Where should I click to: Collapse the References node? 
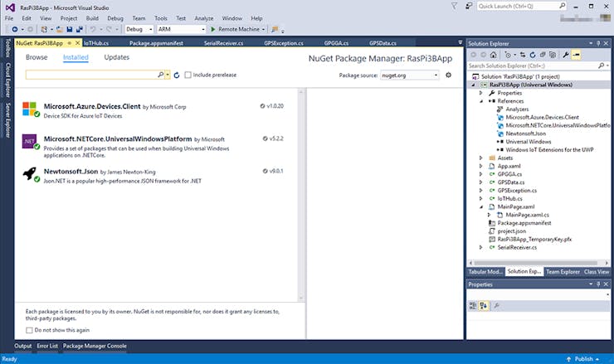tap(481, 101)
